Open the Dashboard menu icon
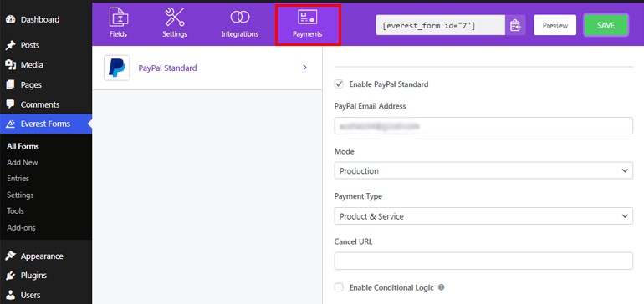This screenshot has width=644, height=304. (x=11, y=19)
